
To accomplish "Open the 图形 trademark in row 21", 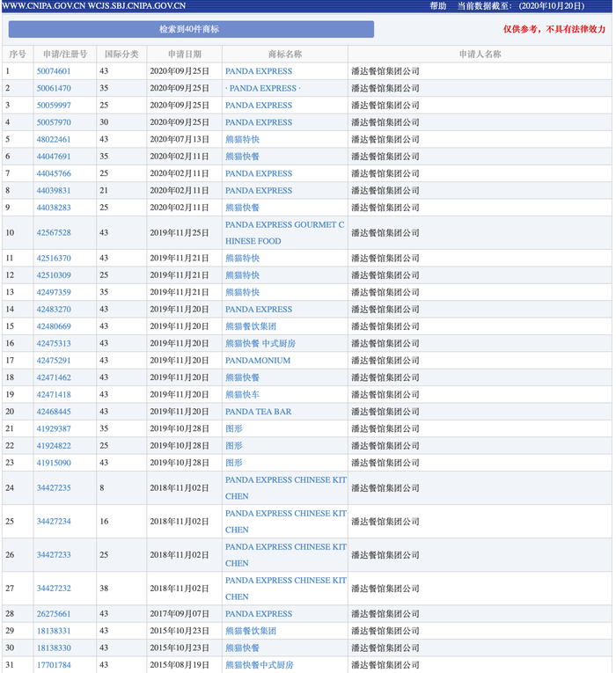I will (234, 428).
